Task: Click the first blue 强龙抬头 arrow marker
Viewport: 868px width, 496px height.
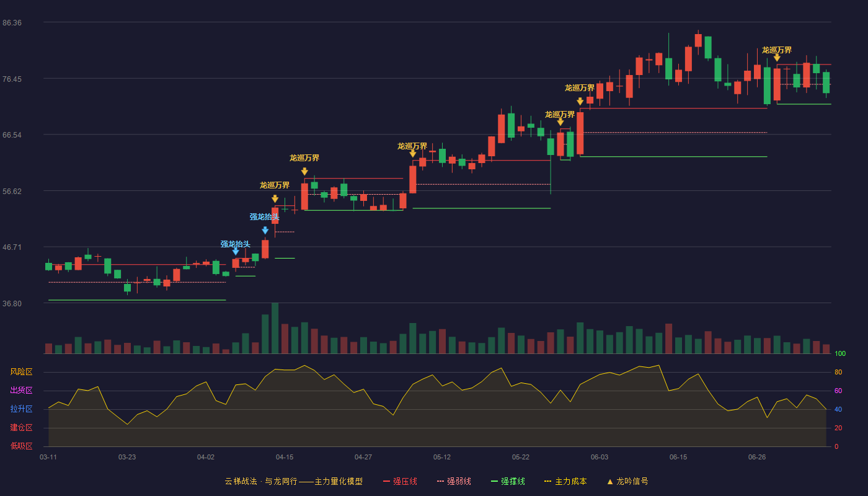Action: 236,251
